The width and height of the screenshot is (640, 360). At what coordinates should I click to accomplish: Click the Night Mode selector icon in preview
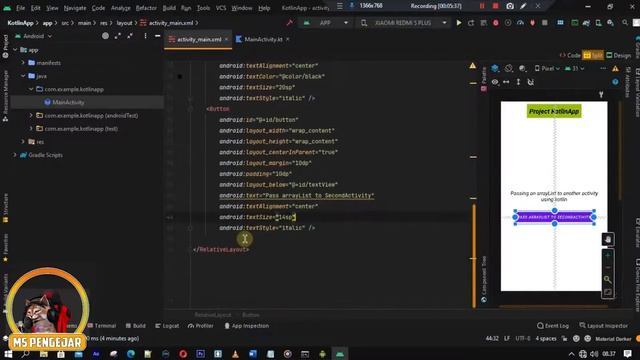[x=522, y=68]
